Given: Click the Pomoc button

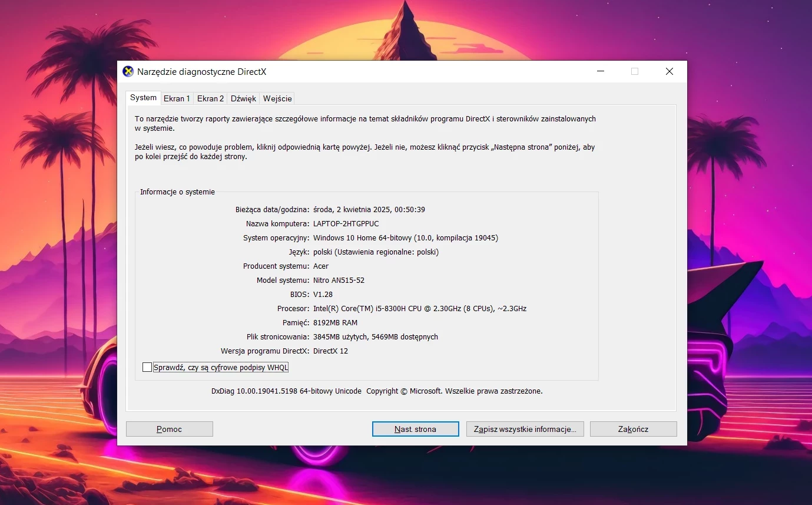Looking at the screenshot, I should 170,429.
